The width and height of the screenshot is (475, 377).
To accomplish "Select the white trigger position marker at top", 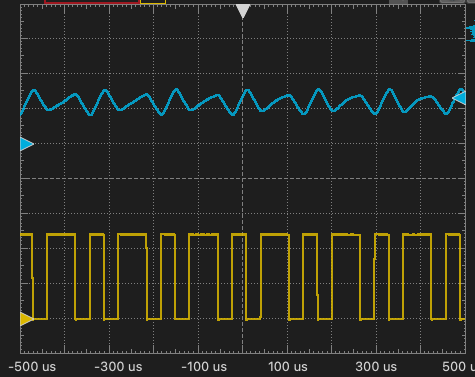I will click(243, 11).
